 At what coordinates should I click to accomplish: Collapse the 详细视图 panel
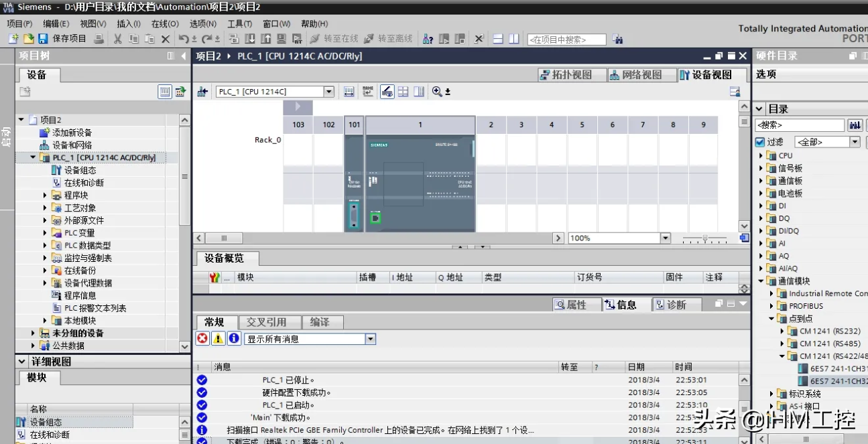[x=23, y=362]
